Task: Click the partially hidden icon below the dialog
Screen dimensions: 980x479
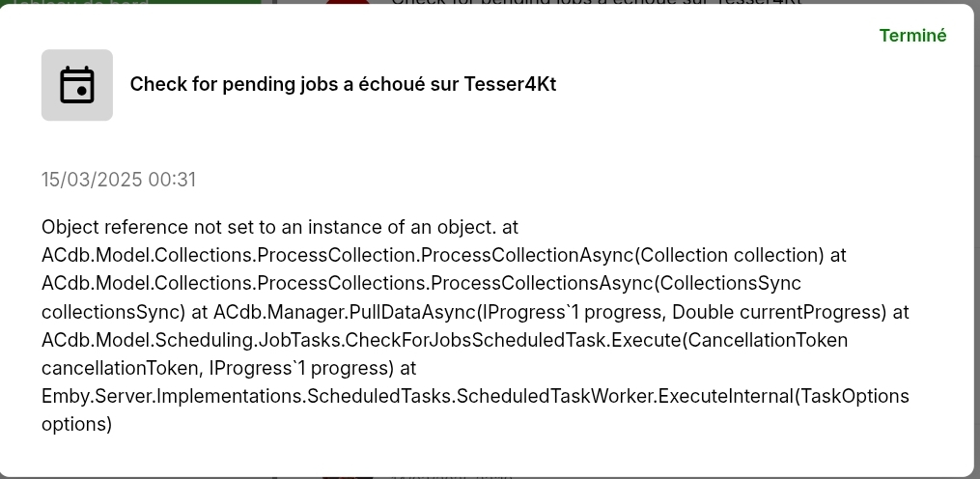Action: click(348, 475)
